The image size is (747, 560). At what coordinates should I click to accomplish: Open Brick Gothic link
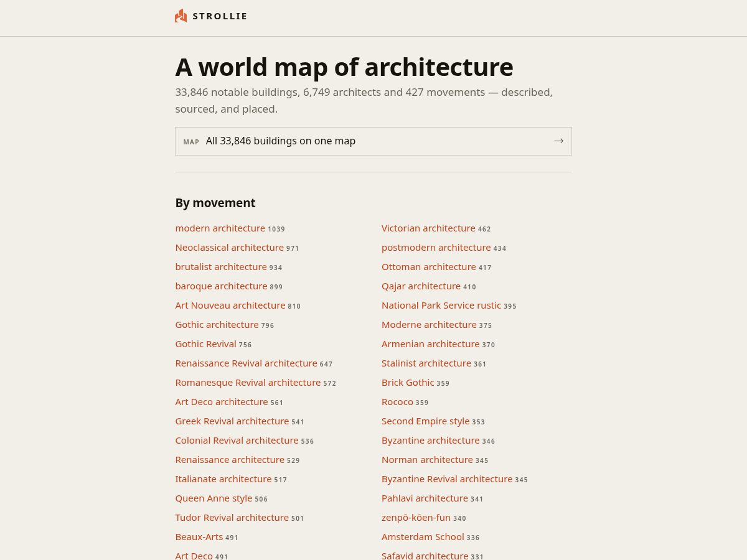(408, 383)
